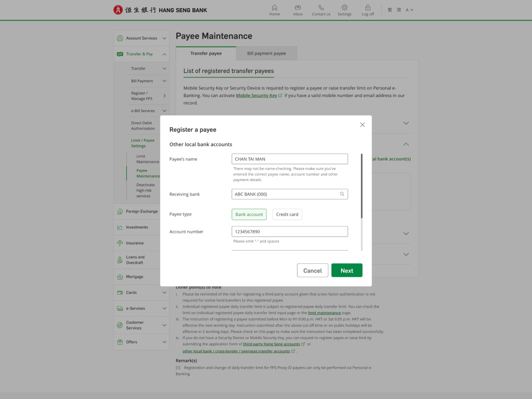Expand Account Services sidebar menu
The width and height of the screenshot is (532, 399).
pyautogui.click(x=141, y=38)
